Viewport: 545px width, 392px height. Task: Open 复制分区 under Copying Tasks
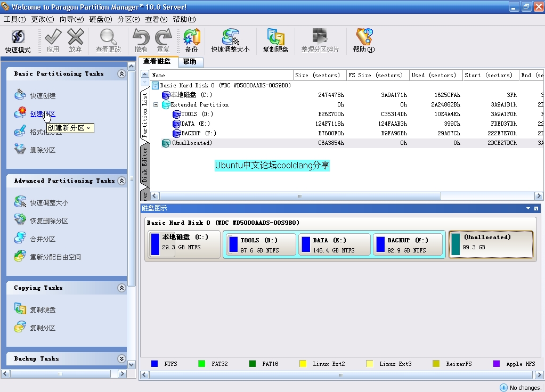click(x=43, y=328)
